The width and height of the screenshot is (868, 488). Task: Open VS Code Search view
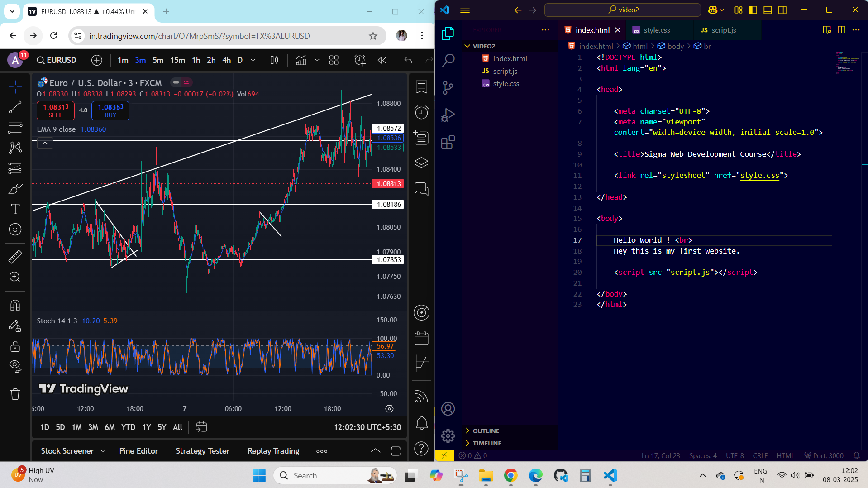[x=448, y=60]
